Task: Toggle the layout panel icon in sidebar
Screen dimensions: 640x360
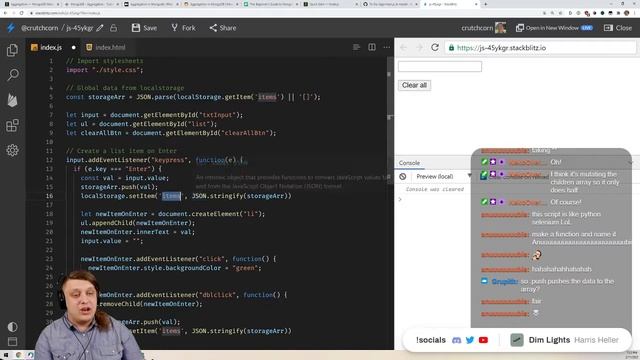Action: pyautogui.click(x=12, y=341)
